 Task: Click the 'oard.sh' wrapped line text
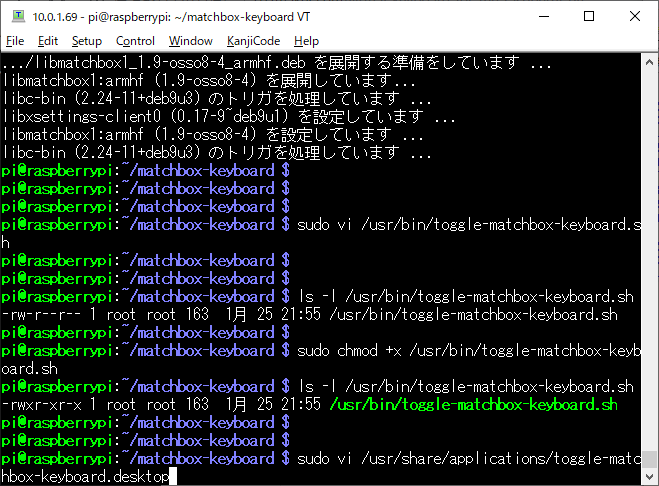[29, 369]
